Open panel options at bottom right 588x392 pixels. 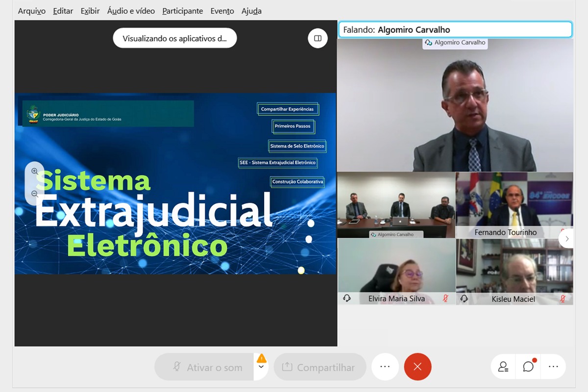coord(553,367)
